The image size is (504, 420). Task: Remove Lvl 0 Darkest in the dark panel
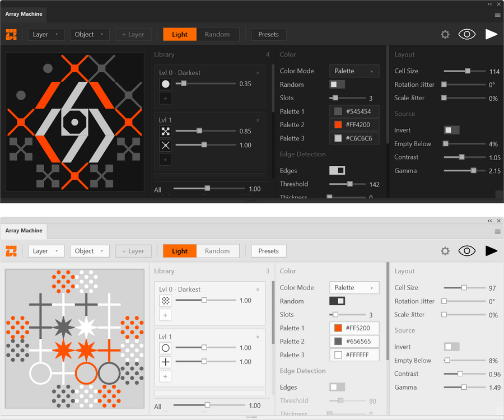pos(258,73)
